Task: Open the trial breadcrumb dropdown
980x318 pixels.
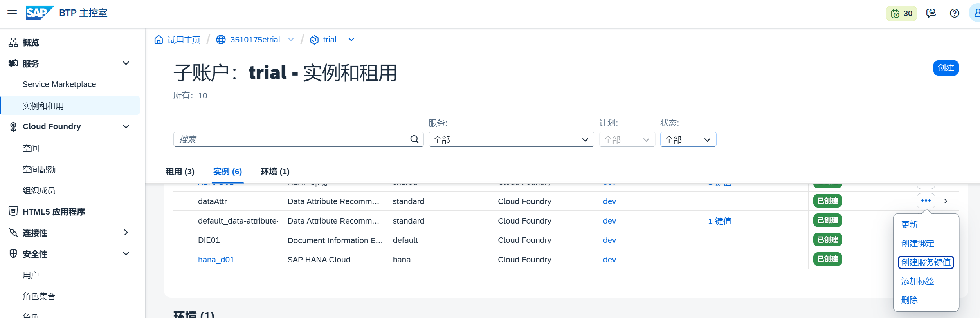Action: (351, 40)
